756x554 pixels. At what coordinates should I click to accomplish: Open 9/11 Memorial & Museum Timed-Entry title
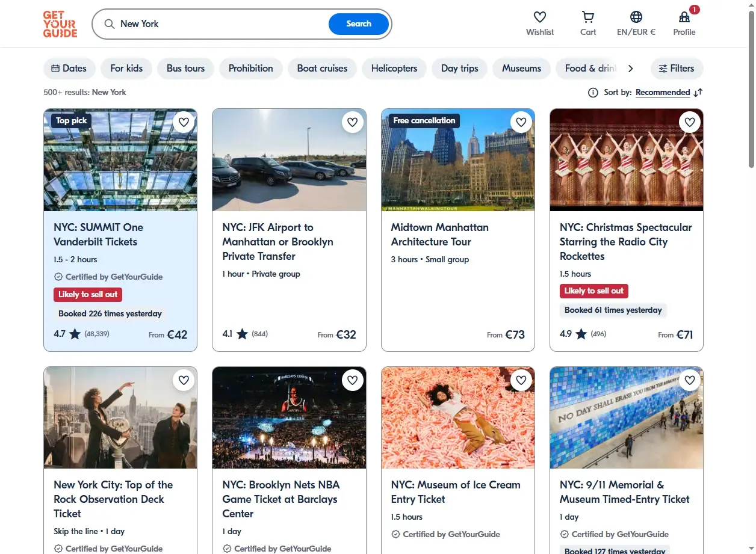[x=625, y=492]
